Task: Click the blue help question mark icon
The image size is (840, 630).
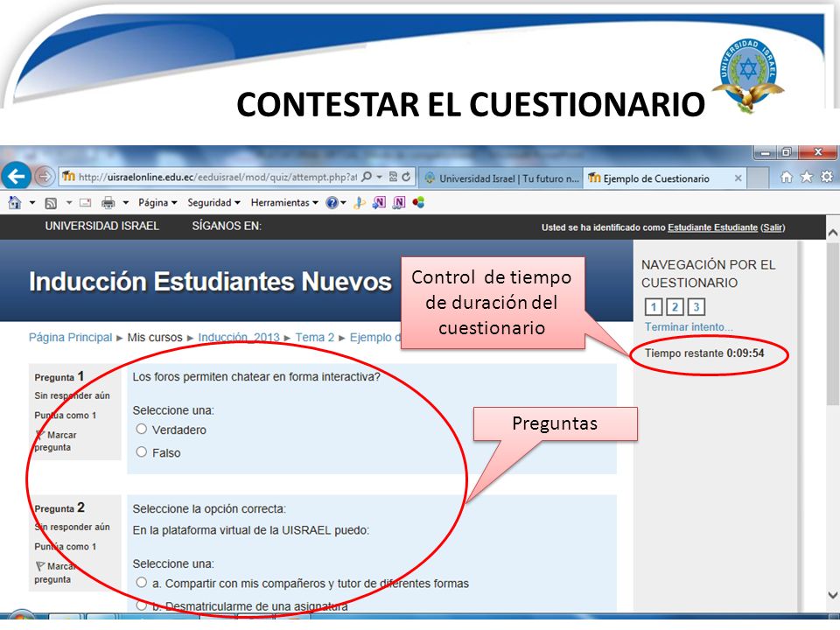Action: click(x=332, y=202)
